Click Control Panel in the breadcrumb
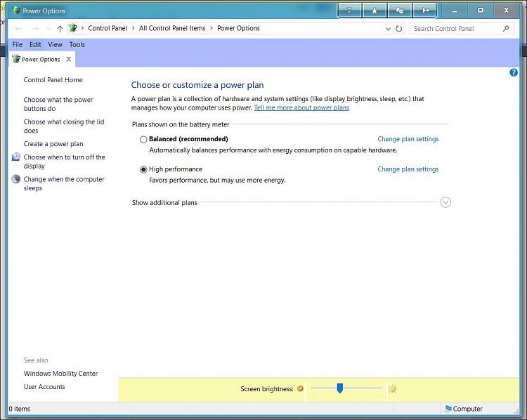Image resolution: width=527 pixels, height=420 pixels. 108,28
